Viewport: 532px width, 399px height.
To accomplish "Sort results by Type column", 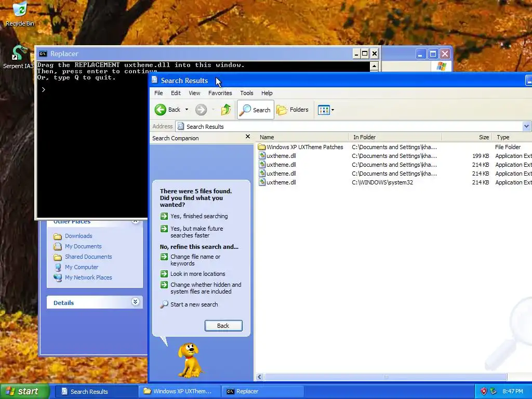I will click(x=512, y=137).
